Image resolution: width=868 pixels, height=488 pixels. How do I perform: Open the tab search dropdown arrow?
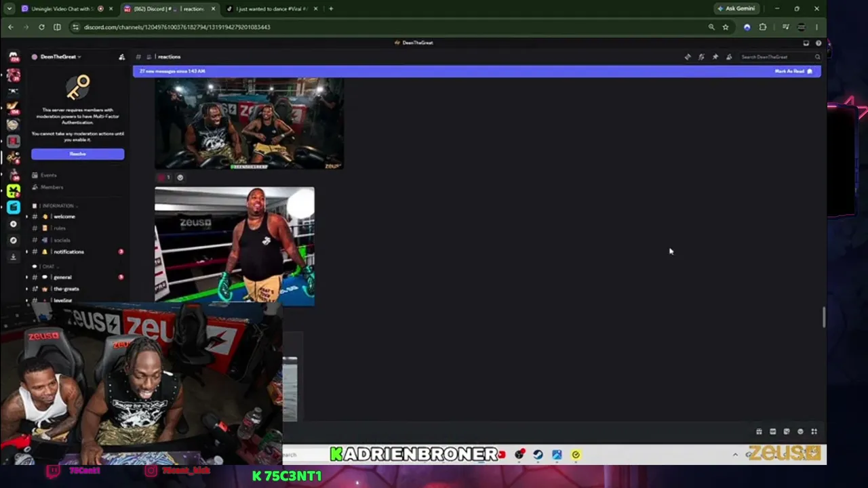pyautogui.click(x=9, y=9)
